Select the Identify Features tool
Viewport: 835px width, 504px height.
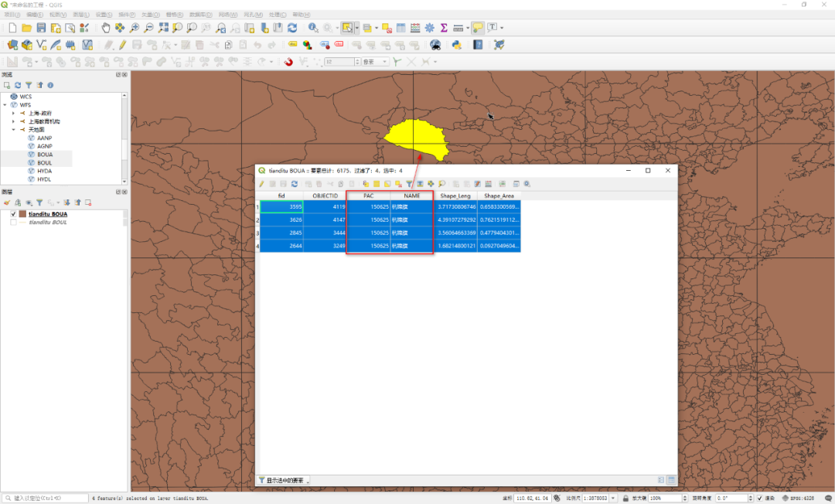(313, 28)
